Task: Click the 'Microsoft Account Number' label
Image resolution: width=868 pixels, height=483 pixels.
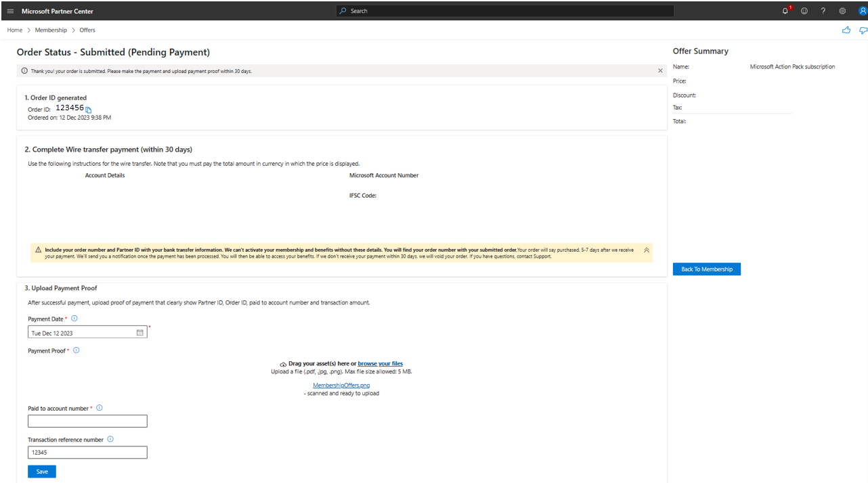Action: 384,175
